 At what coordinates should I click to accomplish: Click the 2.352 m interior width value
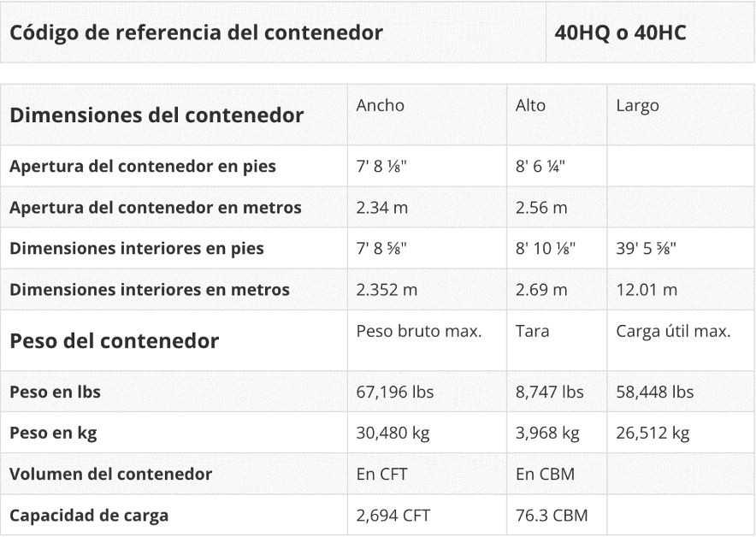coord(387,289)
